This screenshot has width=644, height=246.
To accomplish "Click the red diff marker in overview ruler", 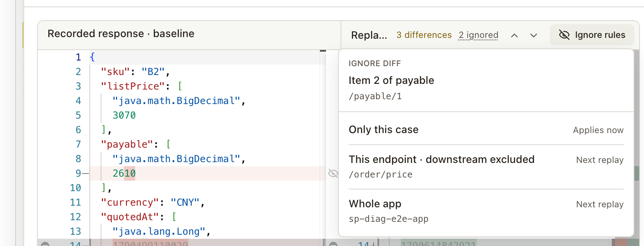I will click(x=621, y=242).
